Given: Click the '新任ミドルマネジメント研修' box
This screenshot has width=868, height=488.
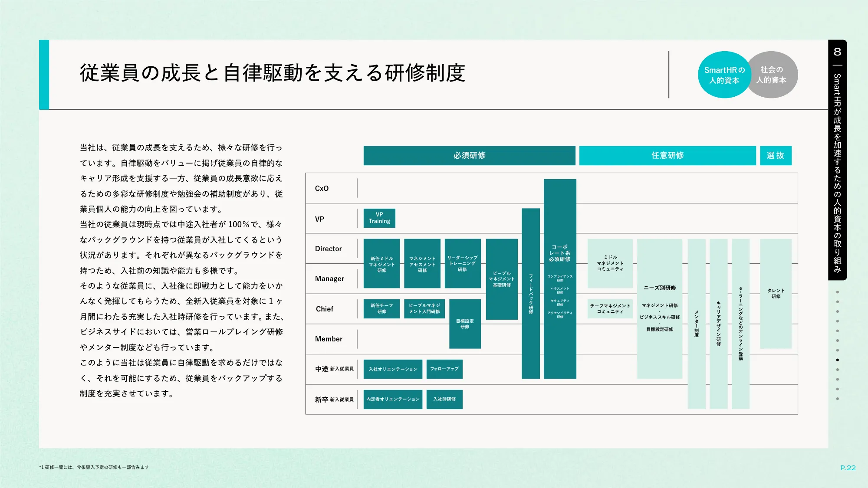Looking at the screenshot, I should [381, 264].
